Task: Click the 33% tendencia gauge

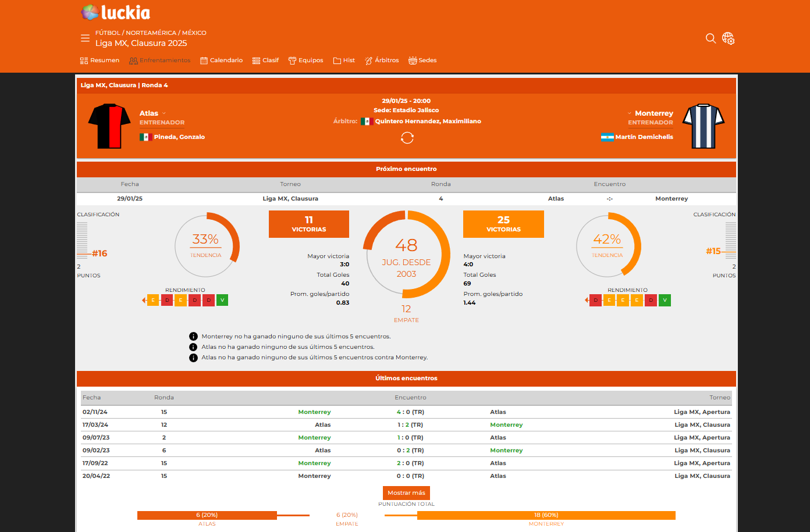Action: pos(207,245)
